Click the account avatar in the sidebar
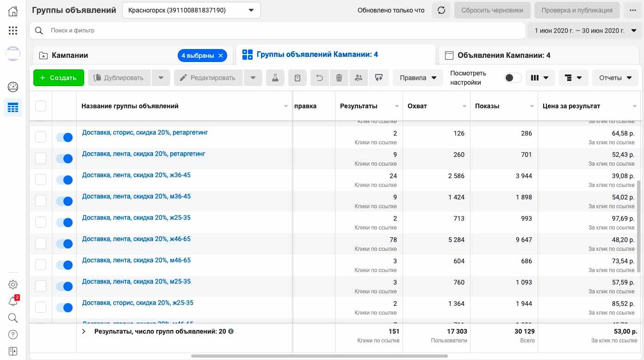Image resolution: width=644 pixels, height=360 pixels. (x=13, y=54)
